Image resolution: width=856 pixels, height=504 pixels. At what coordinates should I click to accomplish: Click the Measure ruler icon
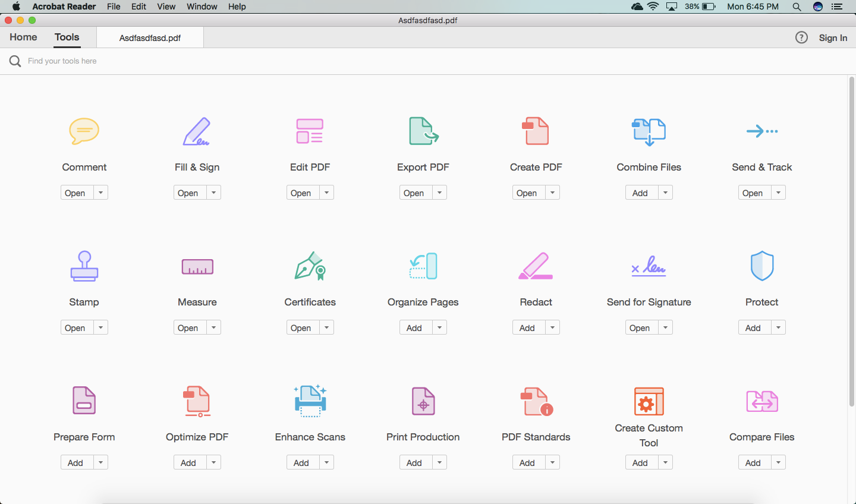coord(197,266)
